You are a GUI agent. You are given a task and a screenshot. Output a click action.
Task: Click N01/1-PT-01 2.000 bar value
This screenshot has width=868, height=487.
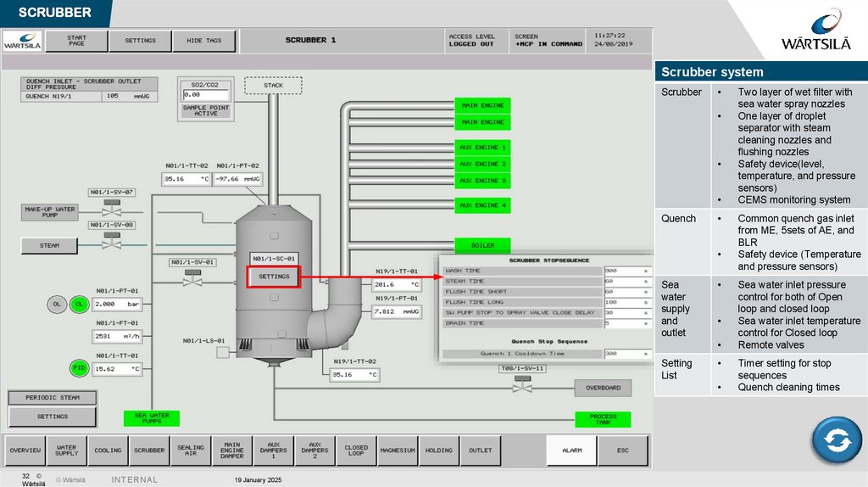(x=117, y=305)
